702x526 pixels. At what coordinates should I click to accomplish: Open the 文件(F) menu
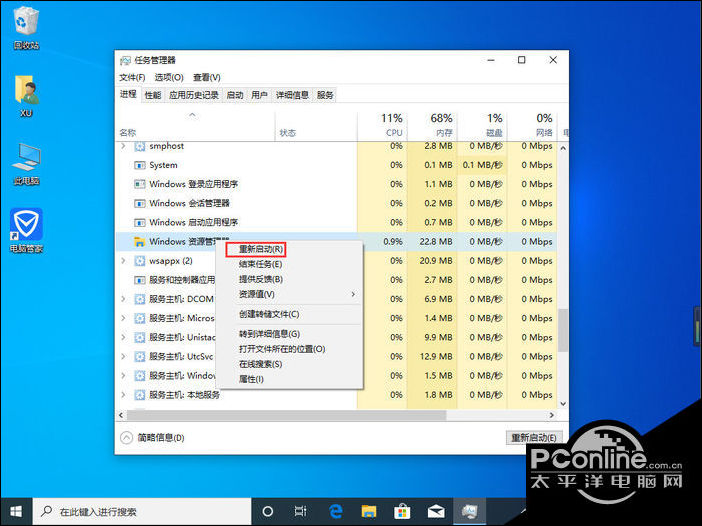click(x=132, y=77)
